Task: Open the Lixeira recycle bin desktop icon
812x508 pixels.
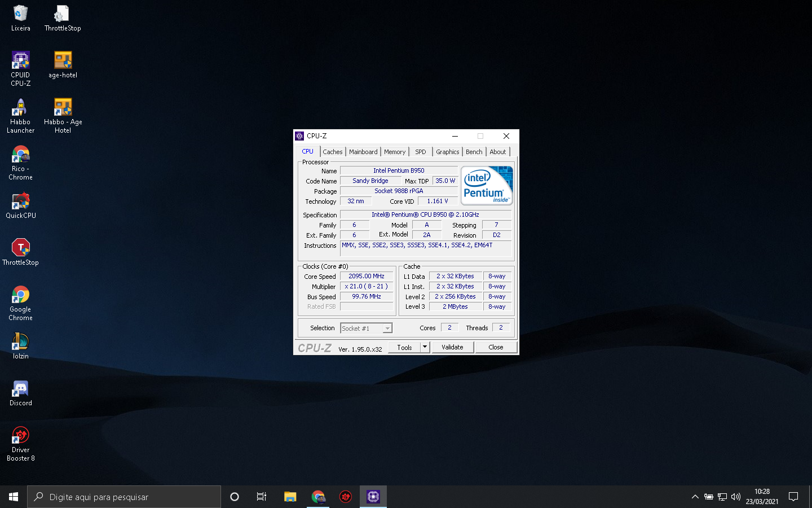Action: coord(20,18)
